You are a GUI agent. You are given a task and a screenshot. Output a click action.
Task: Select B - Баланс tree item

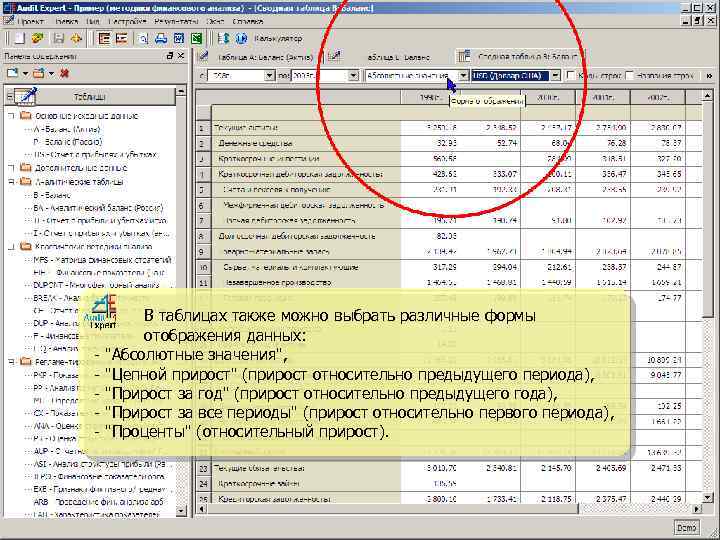tap(52, 196)
